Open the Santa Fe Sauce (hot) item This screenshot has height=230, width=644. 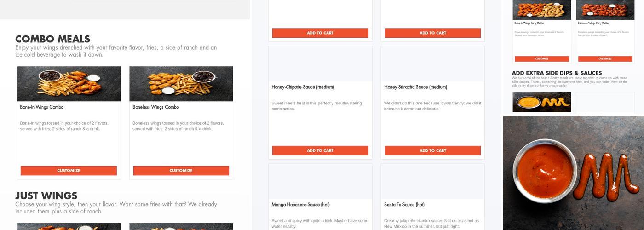[x=404, y=205]
